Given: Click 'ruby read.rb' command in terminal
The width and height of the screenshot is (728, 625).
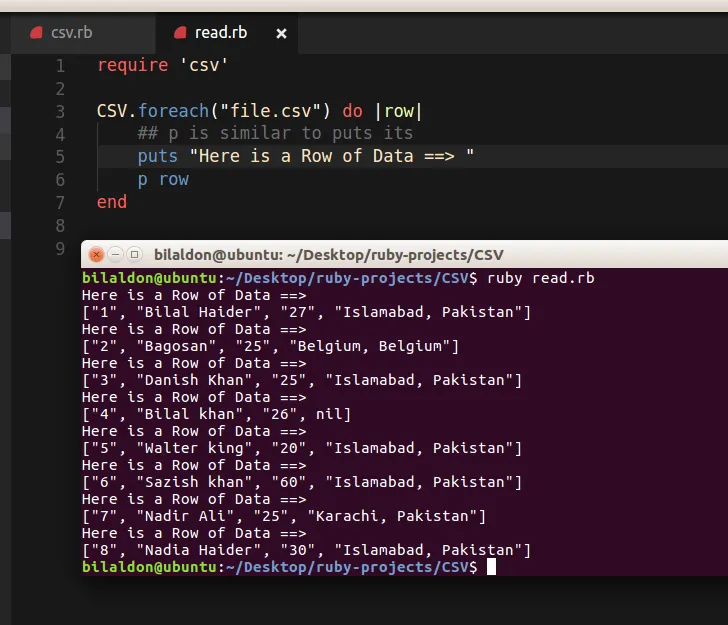Looking at the screenshot, I should coord(540,278).
